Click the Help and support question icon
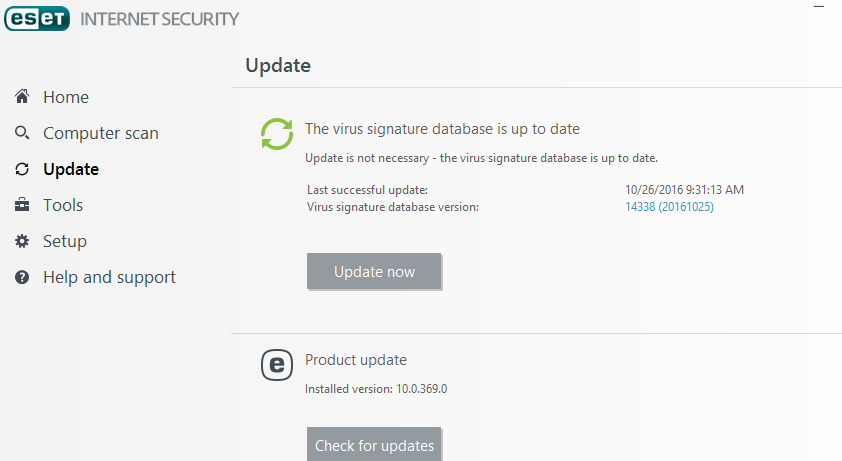 click(22, 277)
